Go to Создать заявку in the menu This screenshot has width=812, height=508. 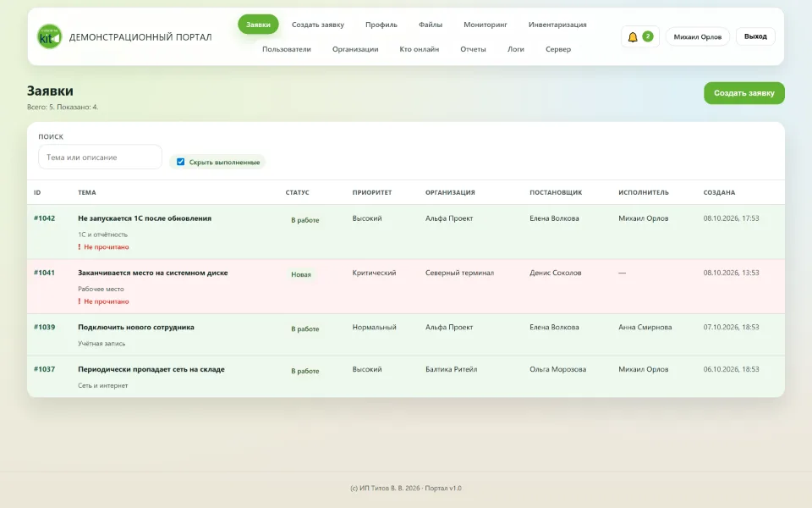pyautogui.click(x=317, y=25)
